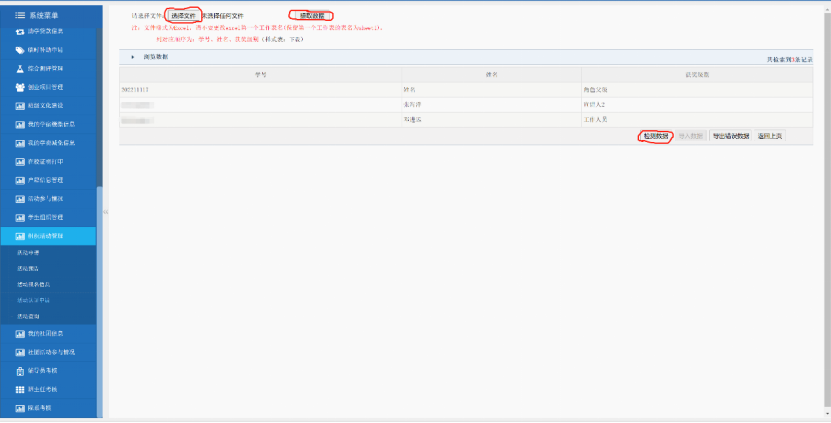
Task: Click the people icon for 创业项目管理
Action: 19,87
